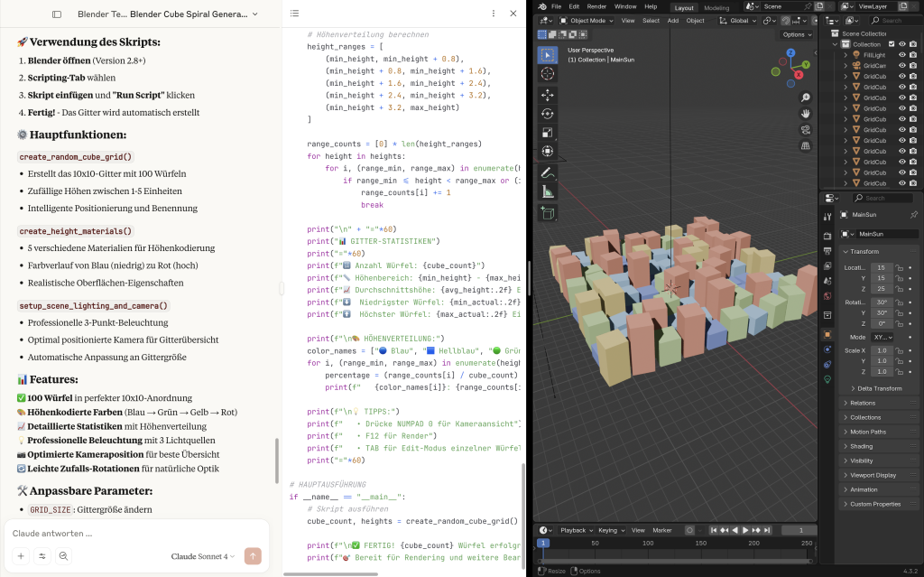Image resolution: width=924 pixels, height=577 pixels.
Task: Open Blender Window menu
Action: point(625,6)
